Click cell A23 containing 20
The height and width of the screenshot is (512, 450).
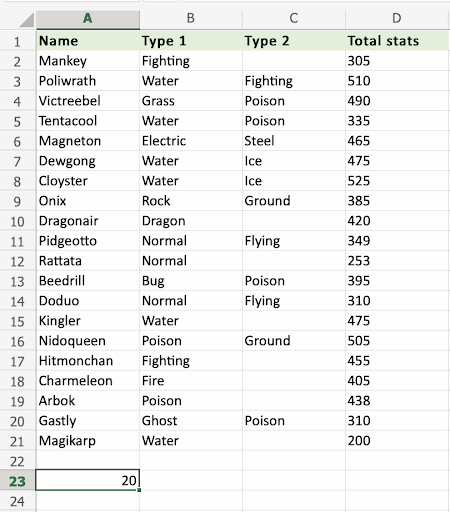pyautogui.click(x=88, y=480)
